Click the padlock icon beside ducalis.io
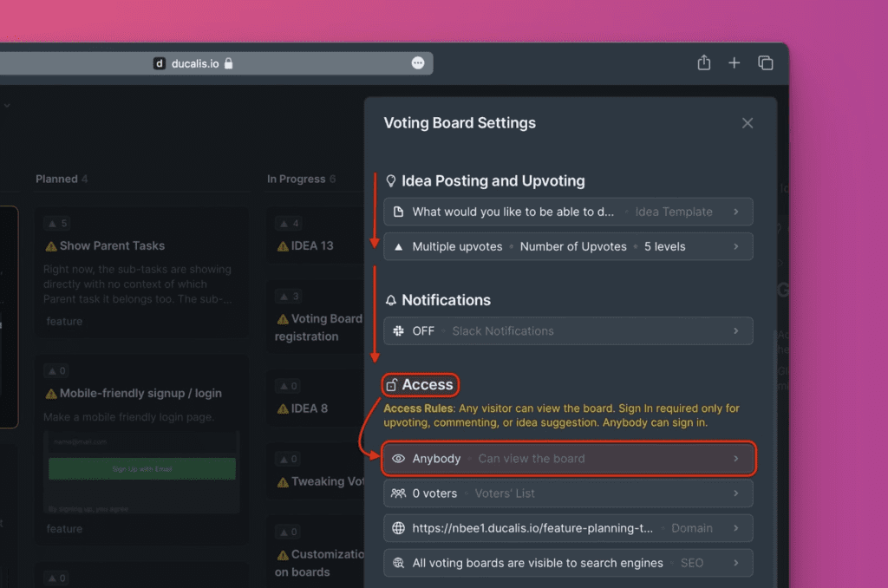The width and height of the screenshot is (888, 588). pos(228,63)
